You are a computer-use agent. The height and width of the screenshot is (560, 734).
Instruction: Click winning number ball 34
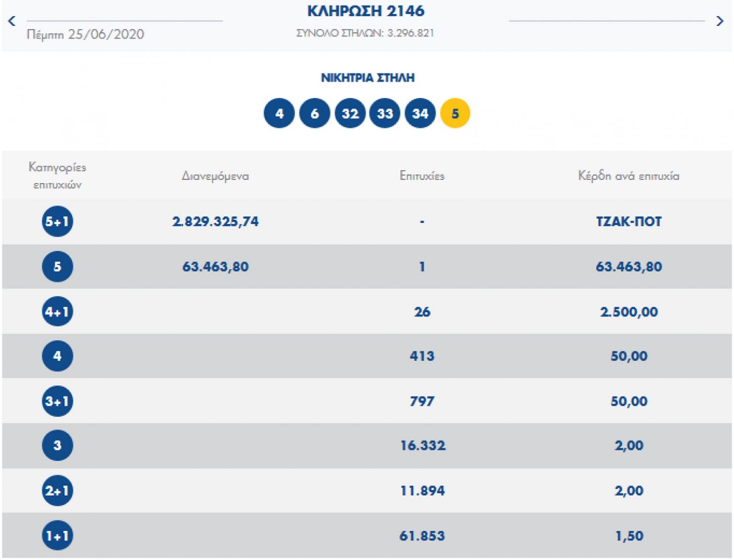tap(420, 113)
